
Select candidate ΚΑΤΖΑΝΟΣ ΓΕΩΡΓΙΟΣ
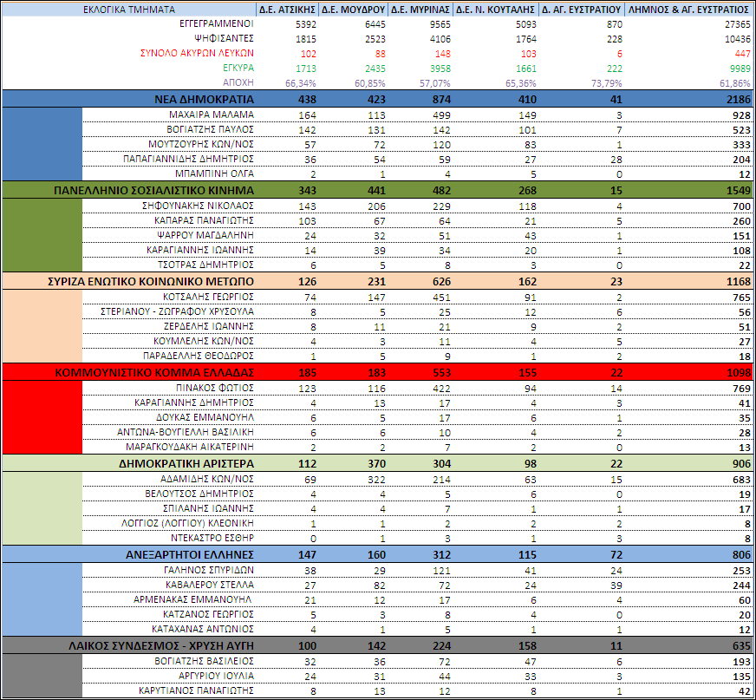pyautogui.click(x=208, y=614)
